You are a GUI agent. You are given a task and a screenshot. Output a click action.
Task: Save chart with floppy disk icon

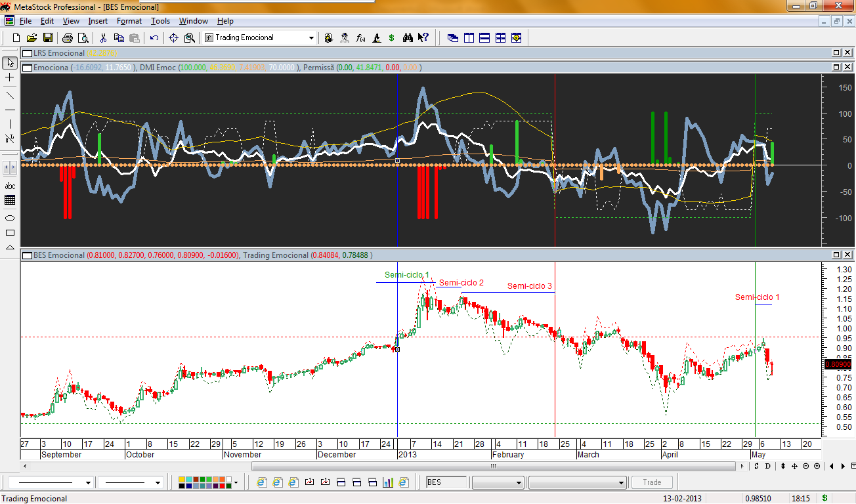point(47,38)
